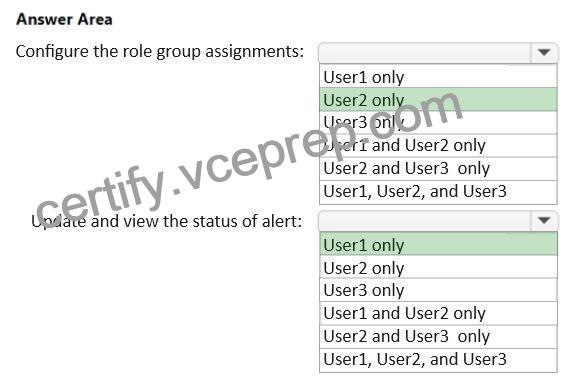Screen dimensions: 567x386
Task: Select 'User1 and User2 only' for role groups
Action: pyautogui.click(x=438, y=145)
